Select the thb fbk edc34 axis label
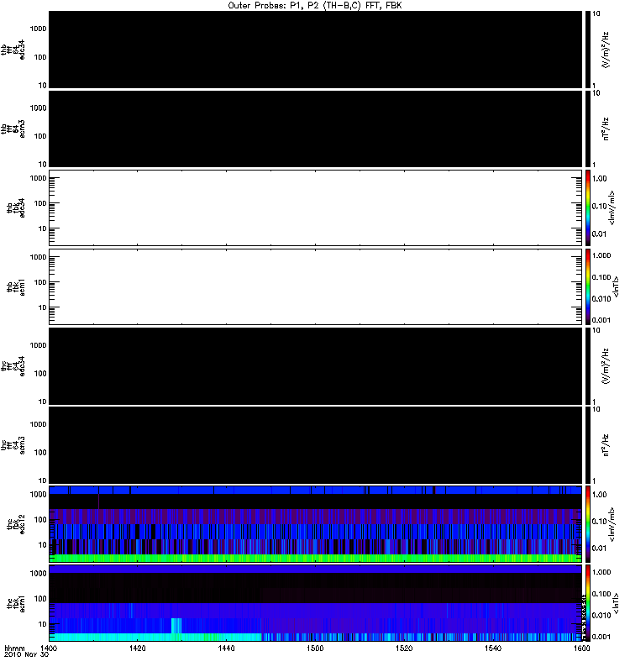This screenshot has width=630, height=672. (x=16, y=207)
